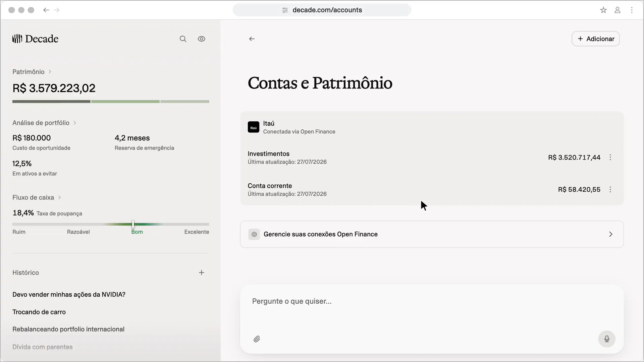This screenshot has height=362, width=644.
Task: Click the lightest segment of patrimônio bar
Action: pos(185,101)
